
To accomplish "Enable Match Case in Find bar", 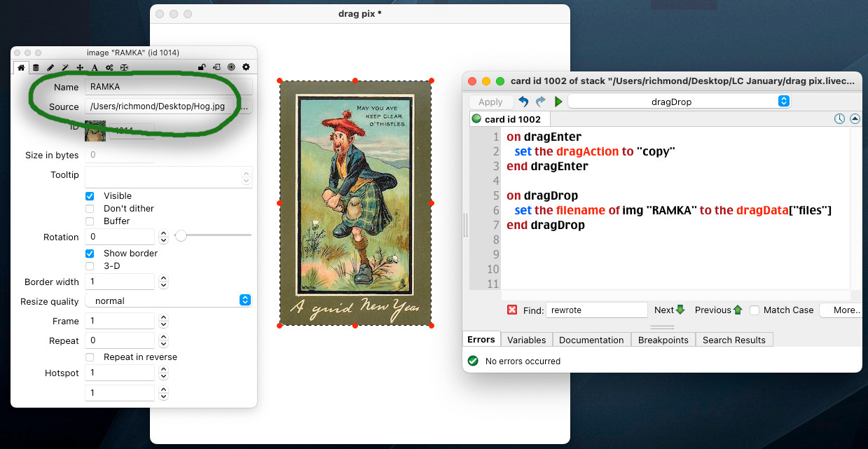I will tap(755, 310).
